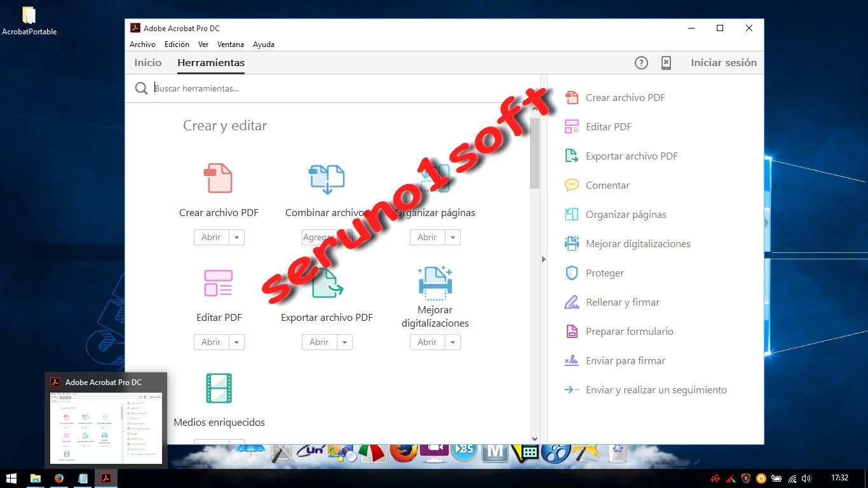The width and height of the screenshot is (868, 488).
Task: Click the Adobe Acrobat taskbar button
Action: [106, 478]
